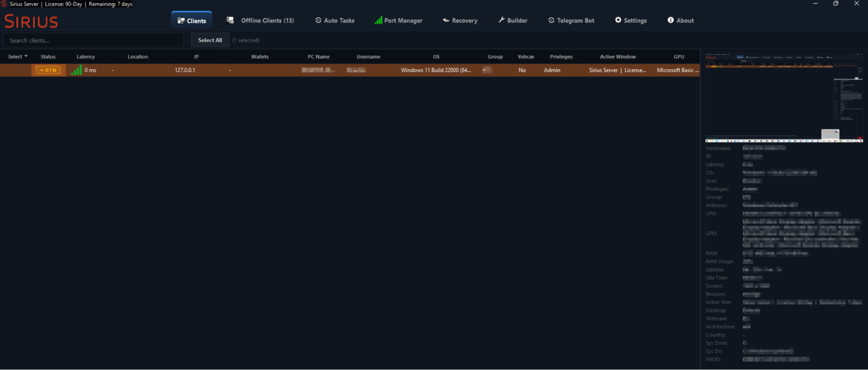Click the RTN status badge

point(48,70)
